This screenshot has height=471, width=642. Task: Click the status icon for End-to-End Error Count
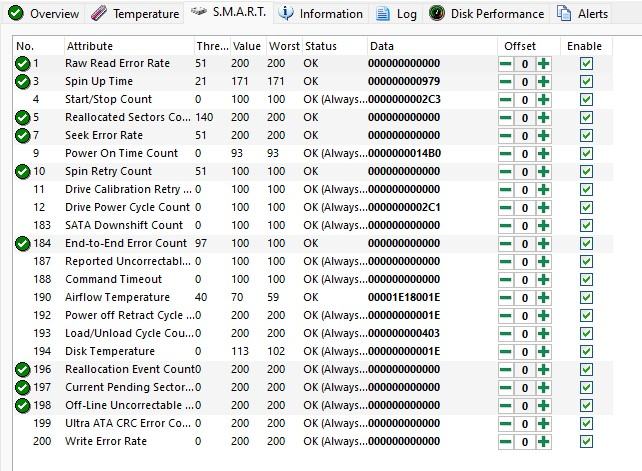point(23,244)
